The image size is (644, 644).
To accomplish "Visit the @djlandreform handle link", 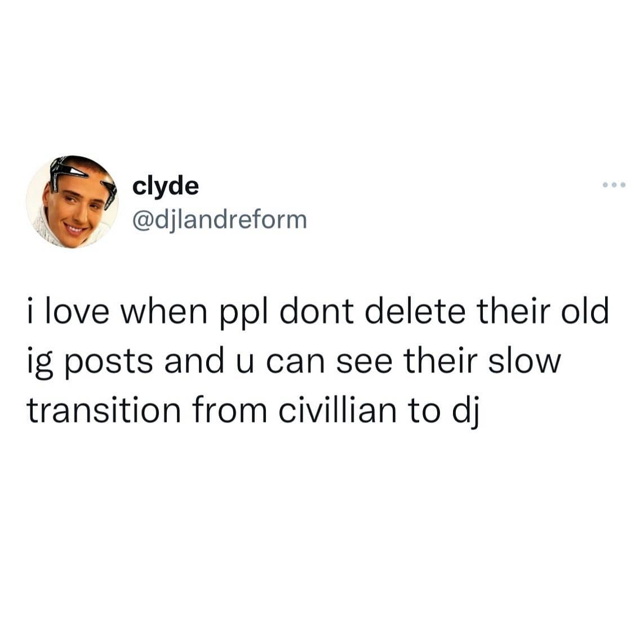I will (220, 220).
